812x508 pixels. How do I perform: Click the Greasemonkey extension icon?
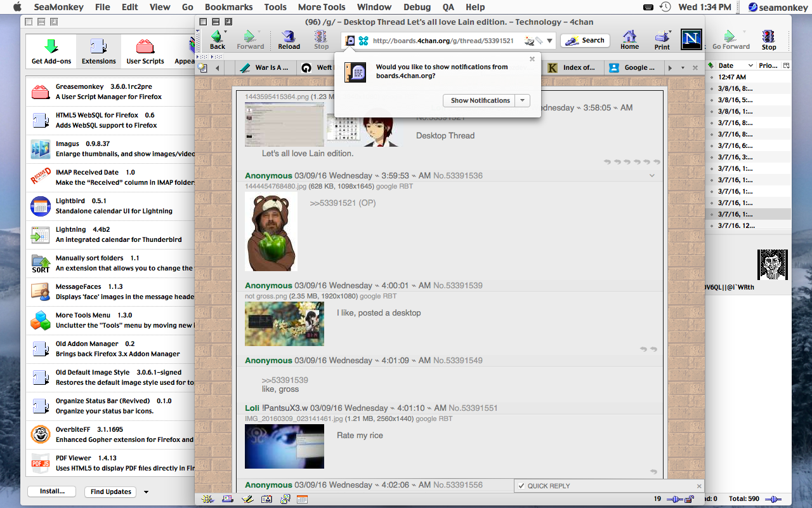40,92
